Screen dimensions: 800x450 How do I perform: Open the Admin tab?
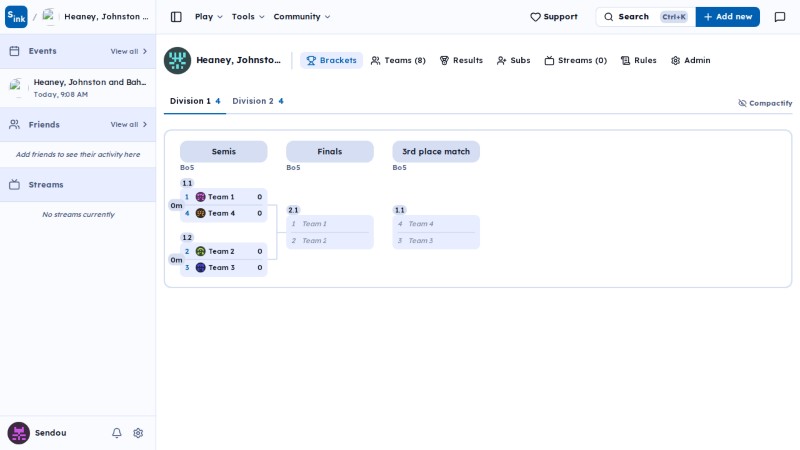point(690,60)
